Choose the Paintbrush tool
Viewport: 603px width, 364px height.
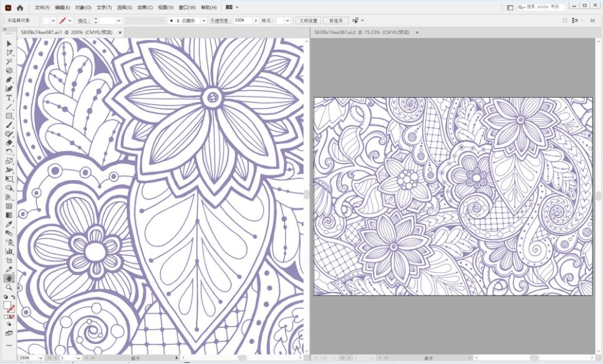[9, 125]
